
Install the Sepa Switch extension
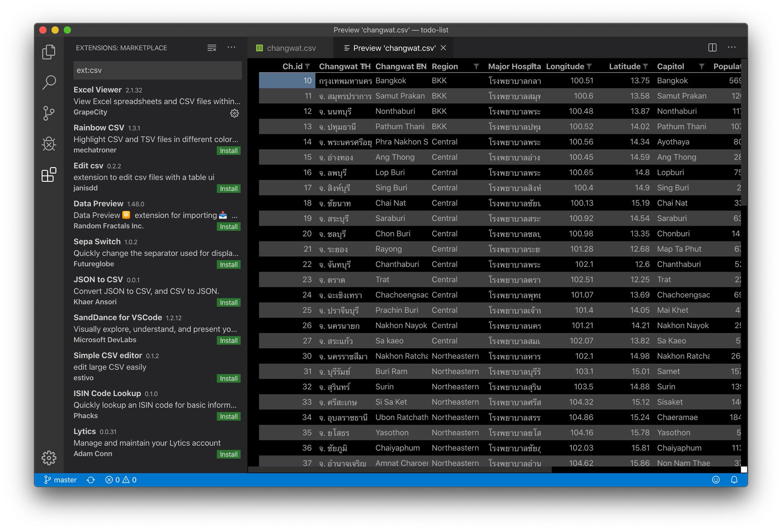[229, 265]
